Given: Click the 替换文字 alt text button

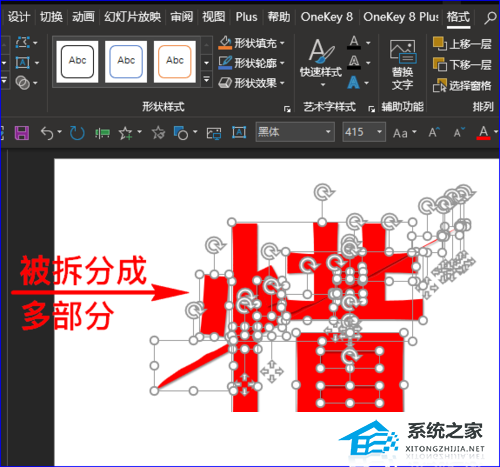Looking at the screenshot, I should point(403,65).
